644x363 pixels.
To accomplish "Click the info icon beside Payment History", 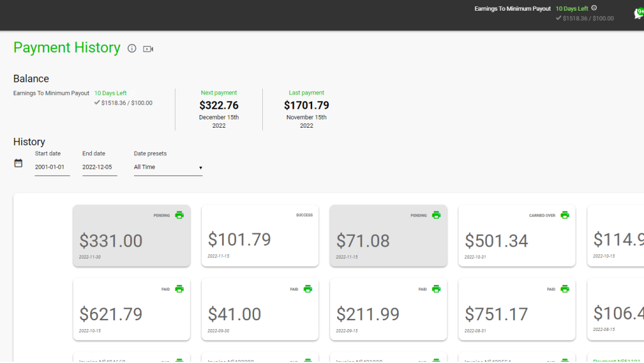I will 132,48.
